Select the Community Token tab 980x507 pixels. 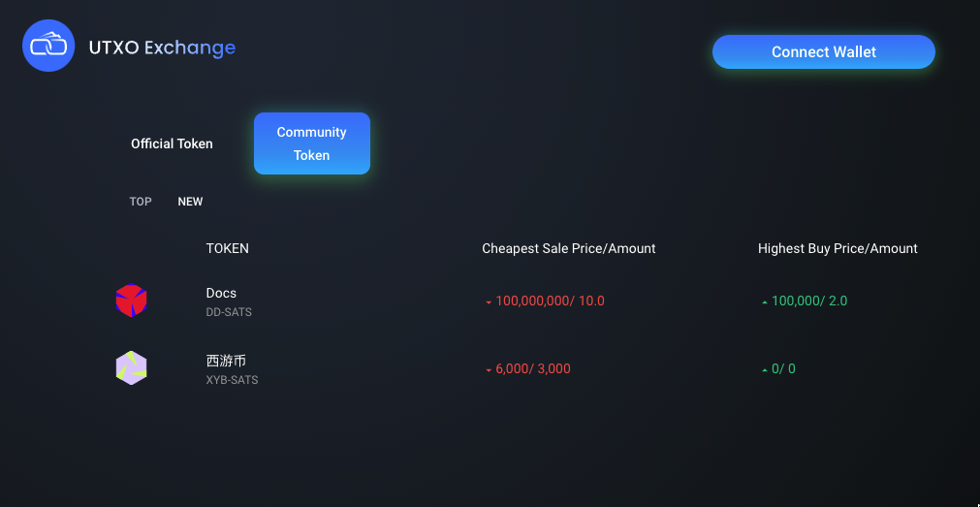[311, 143]
